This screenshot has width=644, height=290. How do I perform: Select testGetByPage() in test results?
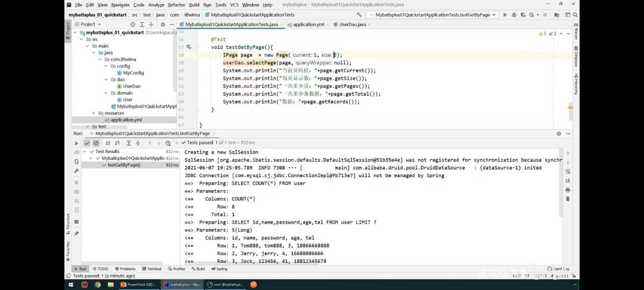pyautogui.click(x=124, y=165)
